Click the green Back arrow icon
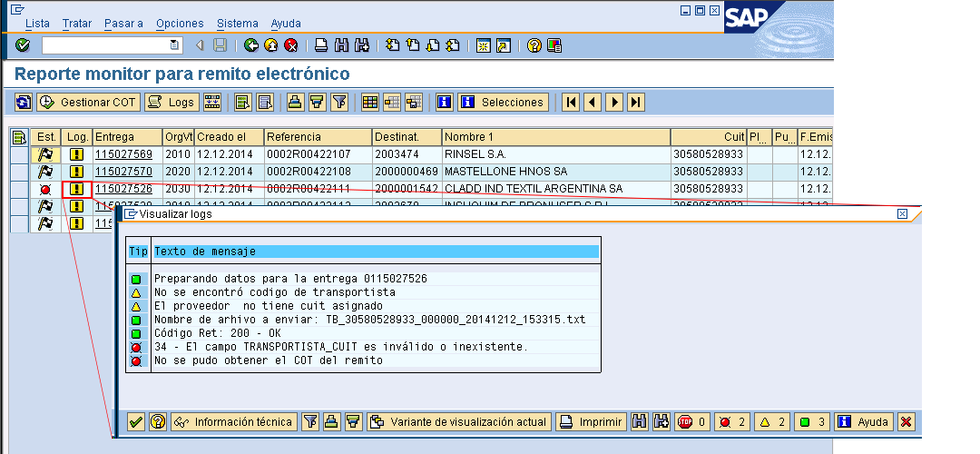This screenshot has width=980, height=454. (x=251, y=45)
